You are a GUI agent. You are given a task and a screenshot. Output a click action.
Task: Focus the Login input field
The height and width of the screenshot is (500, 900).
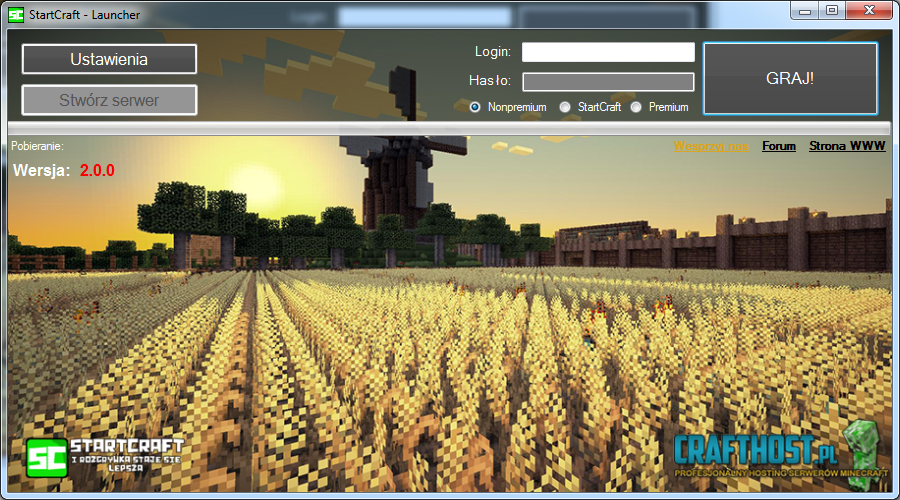[608, 52]
